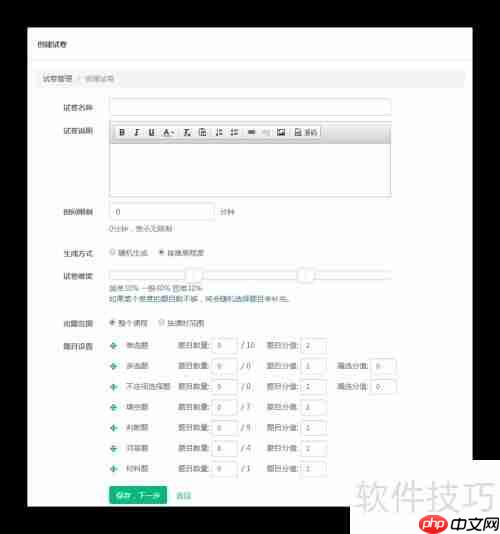Select the 随机生成 (random generation) radio button
Viewport: 500px width, 534px height.
112,252
